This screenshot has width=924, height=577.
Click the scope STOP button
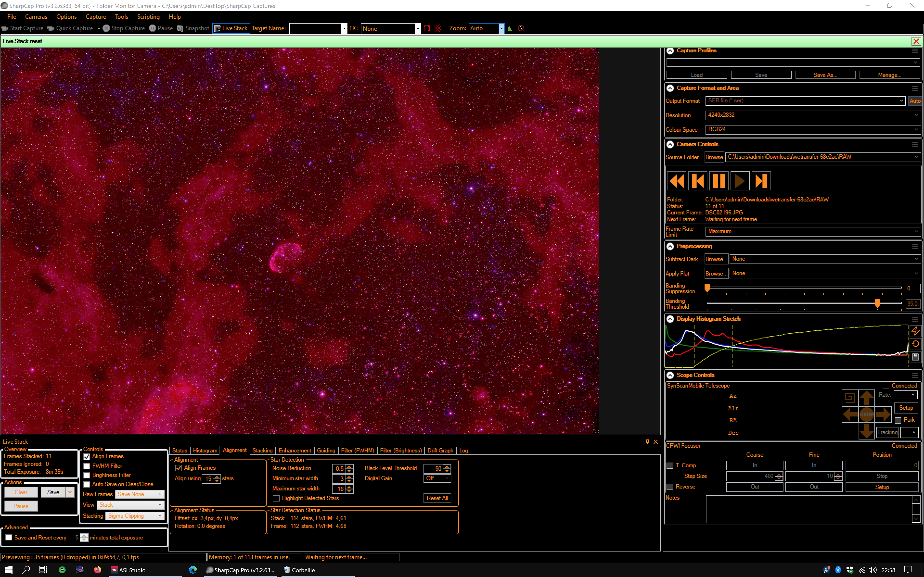pos(866,414)
